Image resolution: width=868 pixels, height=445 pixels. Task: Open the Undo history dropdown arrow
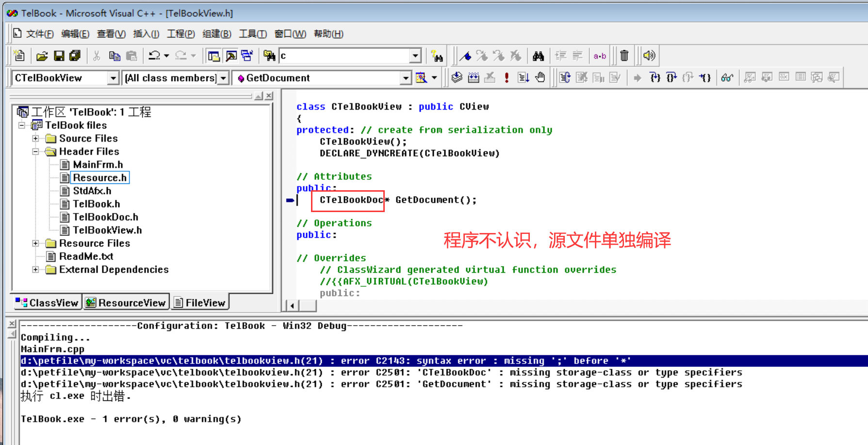[x=166, y=56]
